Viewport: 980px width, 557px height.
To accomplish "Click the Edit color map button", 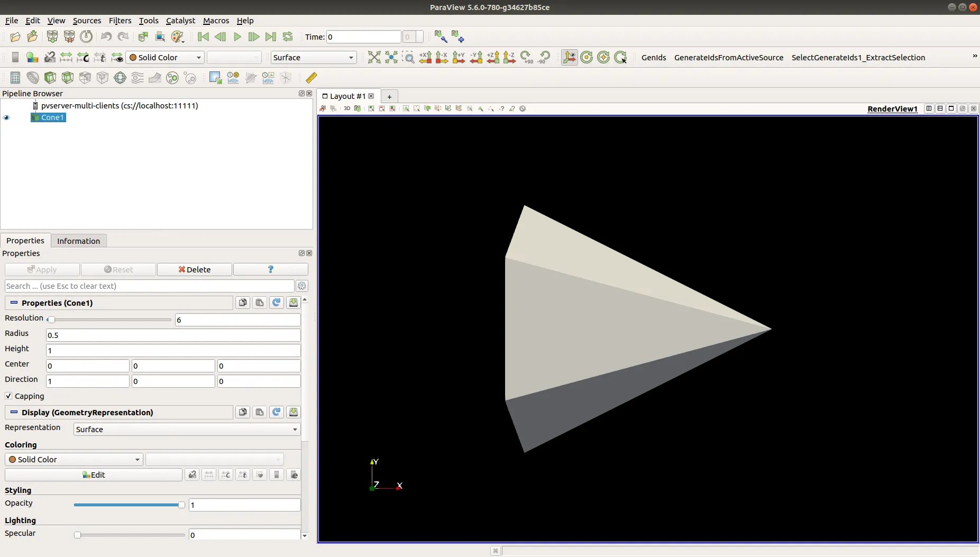I will coord(94,475).
